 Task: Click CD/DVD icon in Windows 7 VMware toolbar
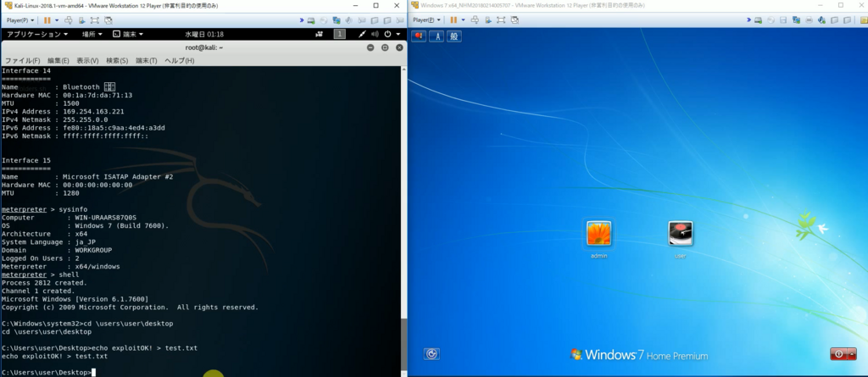(771, 20)
